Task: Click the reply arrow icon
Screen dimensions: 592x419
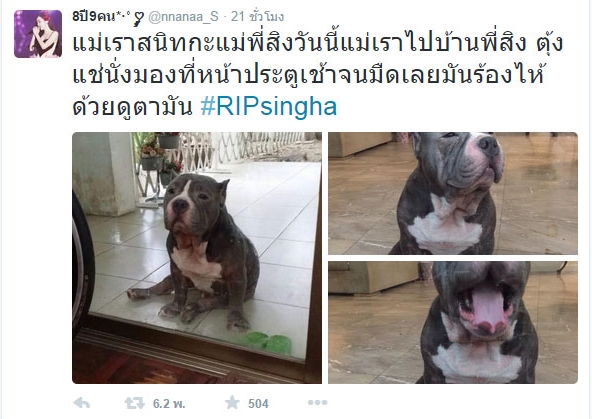Action: point(82,403)
